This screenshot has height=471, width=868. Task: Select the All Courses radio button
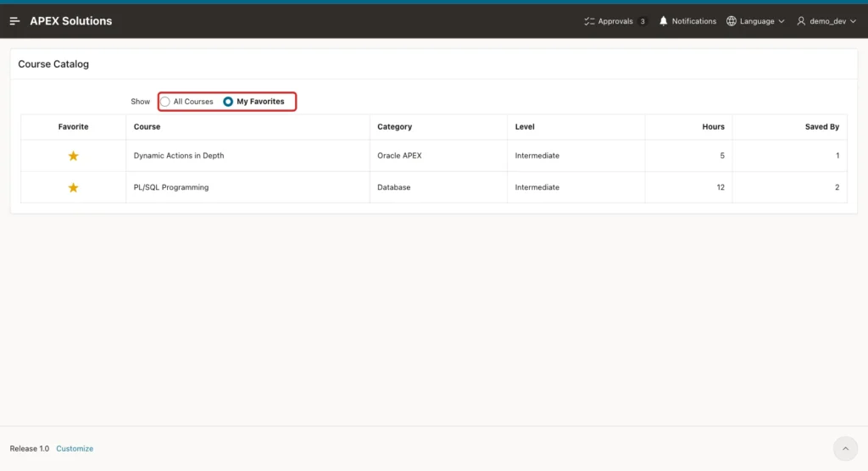[x=165, y=102]
